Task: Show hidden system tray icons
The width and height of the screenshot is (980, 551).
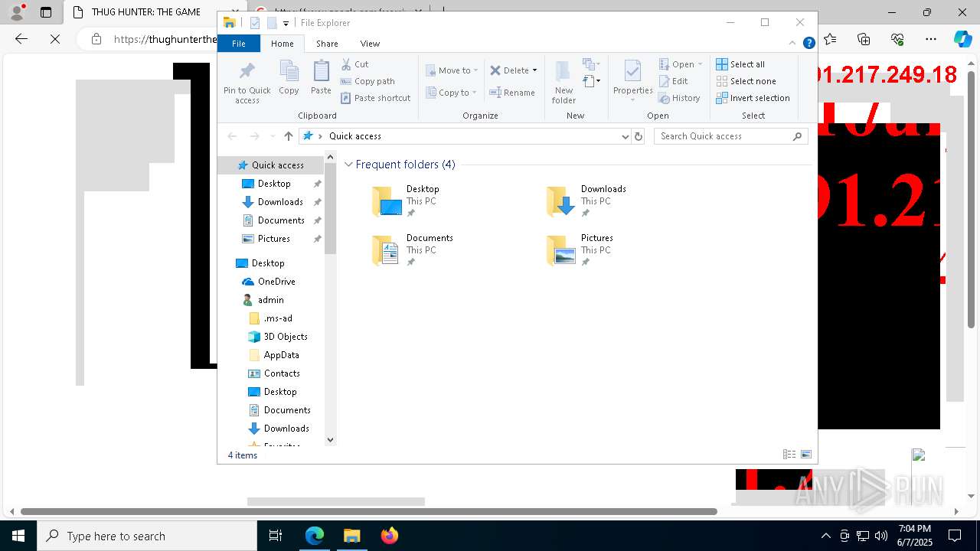Action: (825, 536)
